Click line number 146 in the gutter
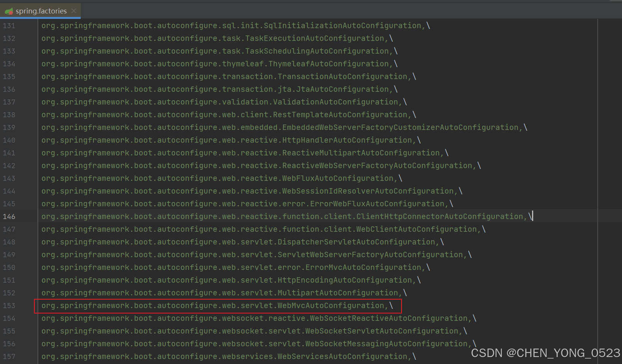The width and height of the screenshot is (622, 364). (9, 216)
